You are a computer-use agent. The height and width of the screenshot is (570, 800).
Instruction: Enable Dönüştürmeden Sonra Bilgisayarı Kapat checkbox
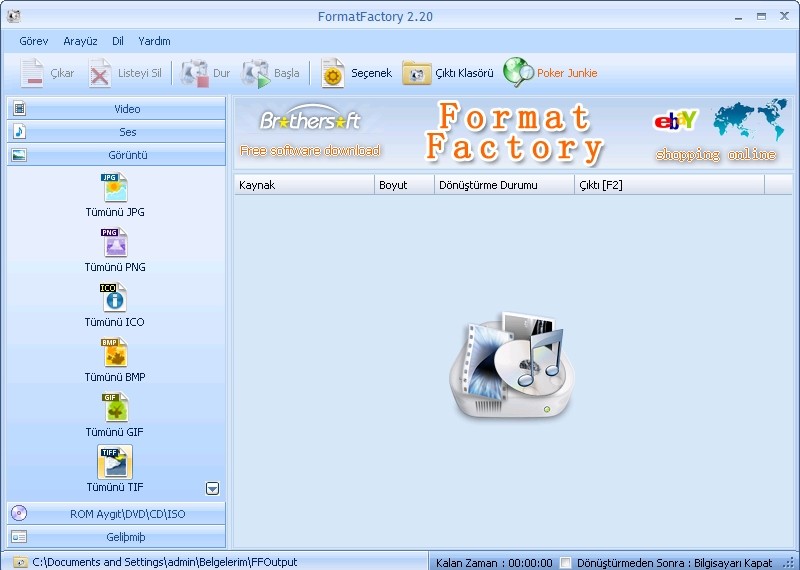tap(565, 562)
